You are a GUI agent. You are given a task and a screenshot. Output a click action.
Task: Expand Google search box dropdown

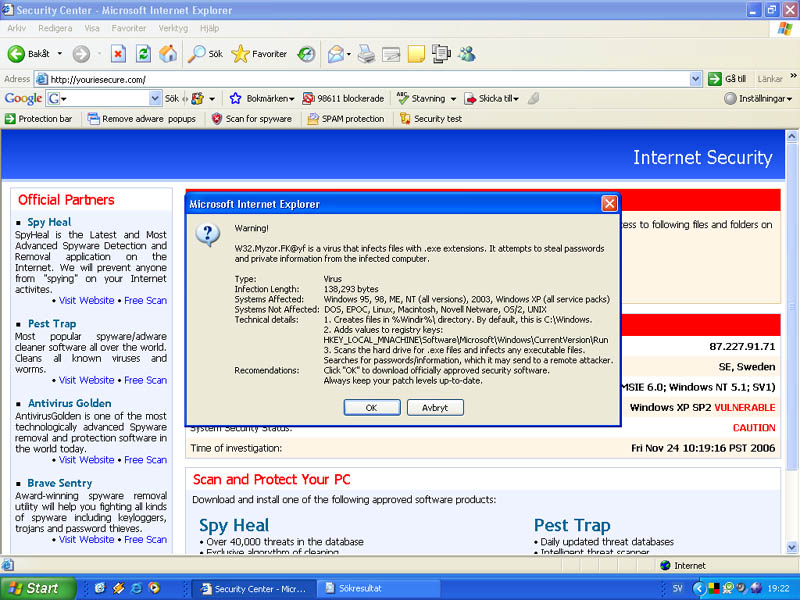point(155,98)
